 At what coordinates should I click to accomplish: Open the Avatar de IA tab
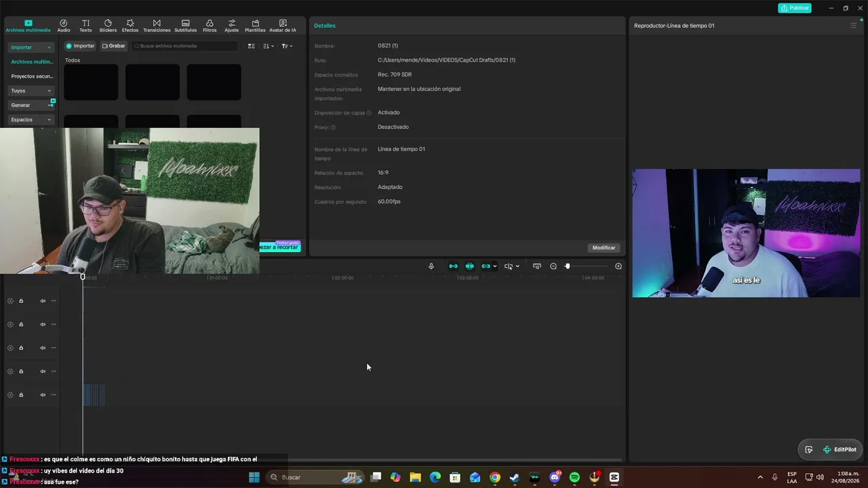pos(283,26)
